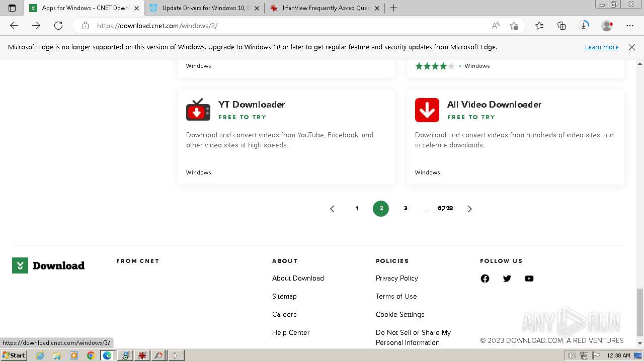This screenshot has height=362, width=644.
Task: Open the Learn more link
Action: 602,47
